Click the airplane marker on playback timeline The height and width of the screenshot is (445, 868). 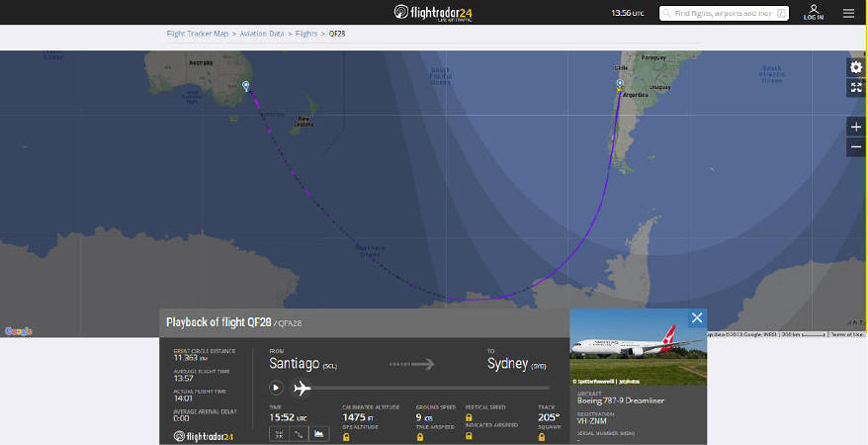pyautogui.click(x=302, y=388)
